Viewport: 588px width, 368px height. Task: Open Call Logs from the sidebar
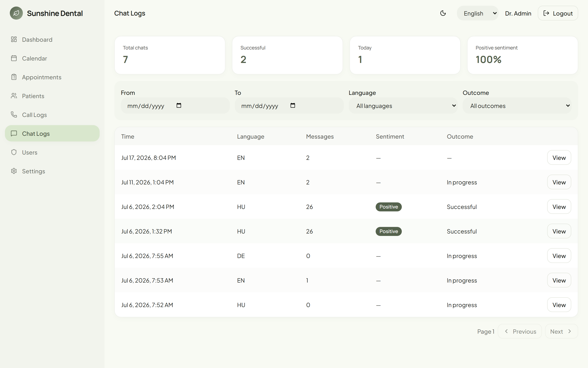tap(52, 115)
